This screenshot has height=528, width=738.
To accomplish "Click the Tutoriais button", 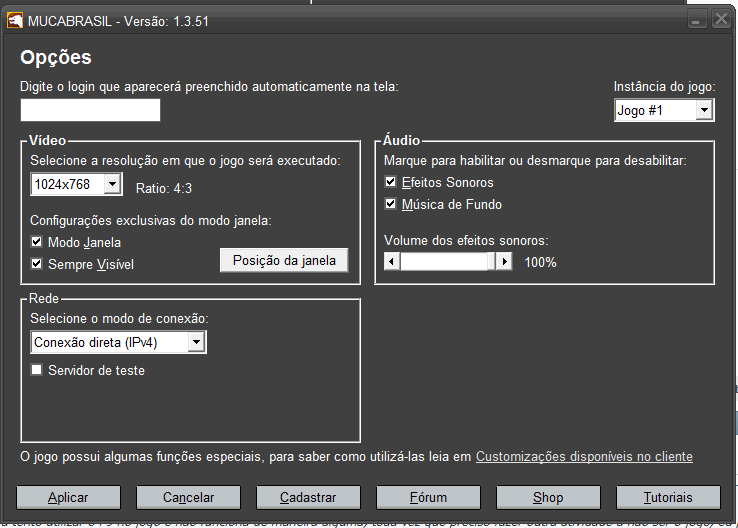I will [668, 497].
